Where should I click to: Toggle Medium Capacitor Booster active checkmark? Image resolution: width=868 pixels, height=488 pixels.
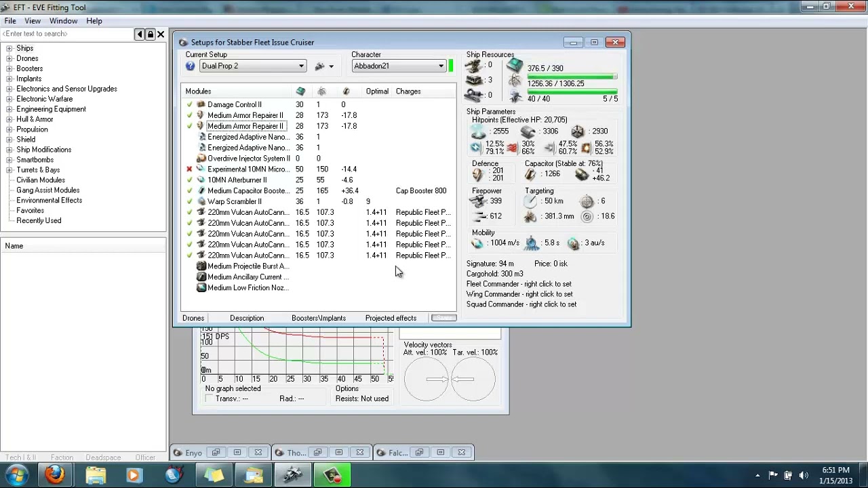(x=189, y=190)
